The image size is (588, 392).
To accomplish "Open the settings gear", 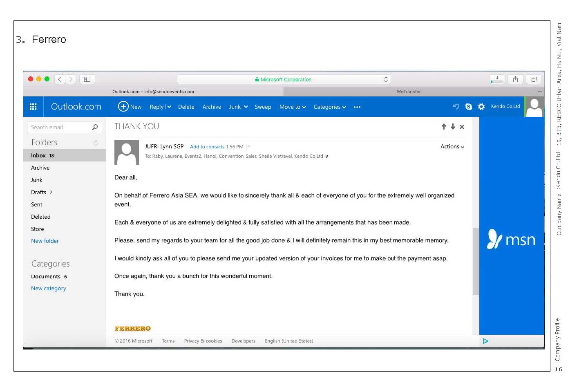I will coord(481,107).
